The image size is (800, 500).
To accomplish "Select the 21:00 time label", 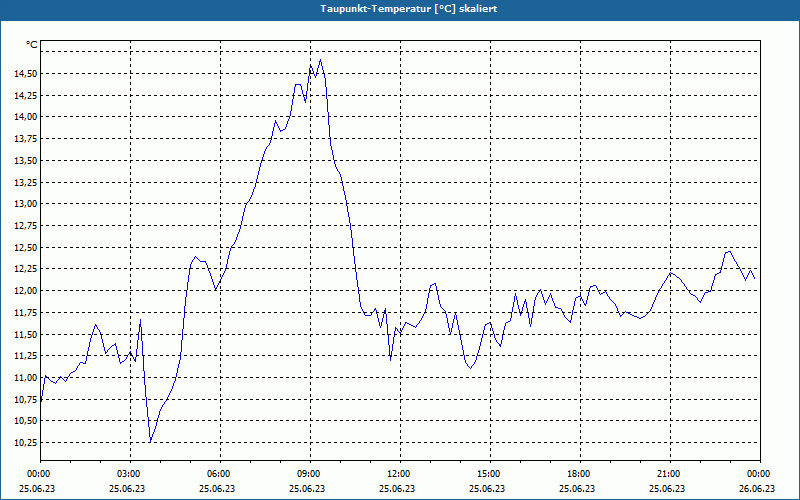I will tap(670, 474).
